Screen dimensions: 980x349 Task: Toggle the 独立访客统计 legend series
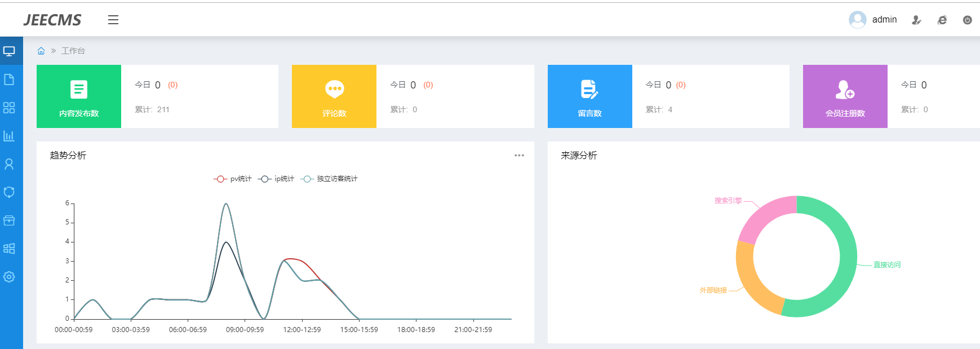pos(330,179)
